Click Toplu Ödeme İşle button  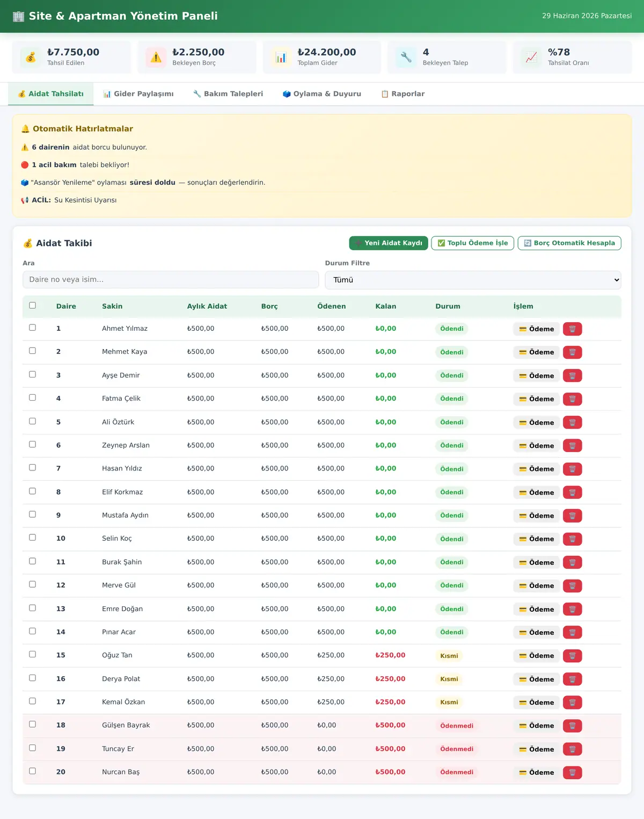point(473,243)
